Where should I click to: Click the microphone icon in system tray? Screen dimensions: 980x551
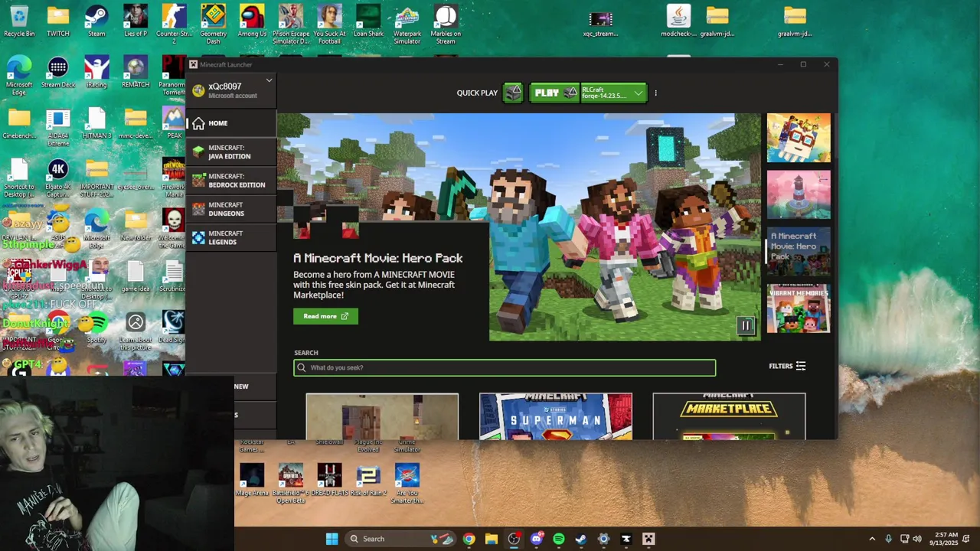click(888, 539)
